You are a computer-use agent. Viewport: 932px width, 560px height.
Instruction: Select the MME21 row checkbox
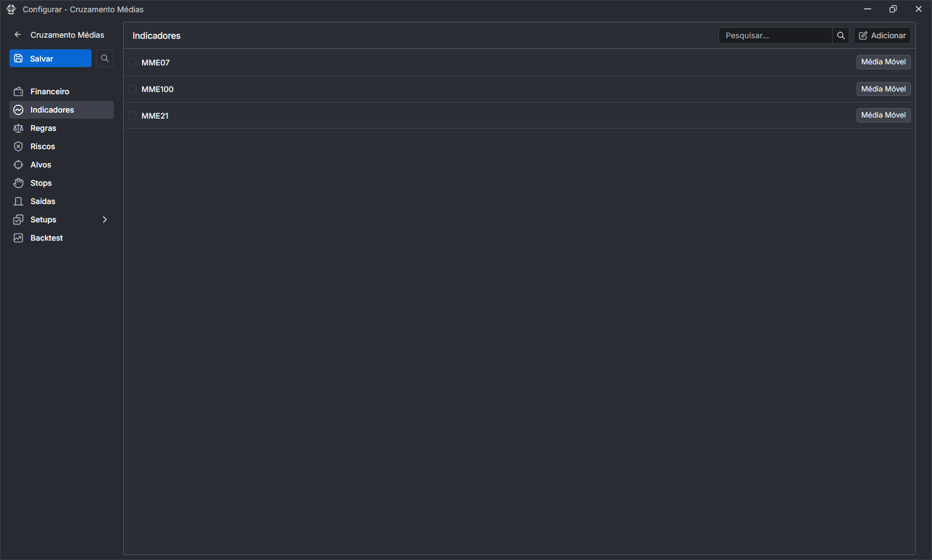(x=133, y=115)
